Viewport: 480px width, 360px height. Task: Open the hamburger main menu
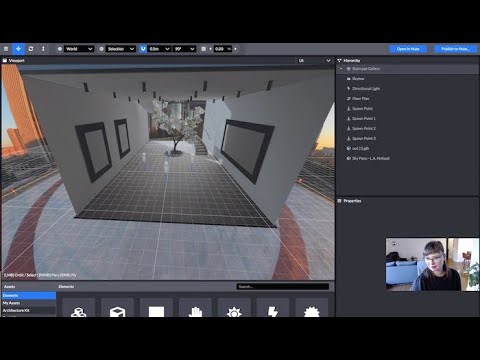(x=6, y=49)
